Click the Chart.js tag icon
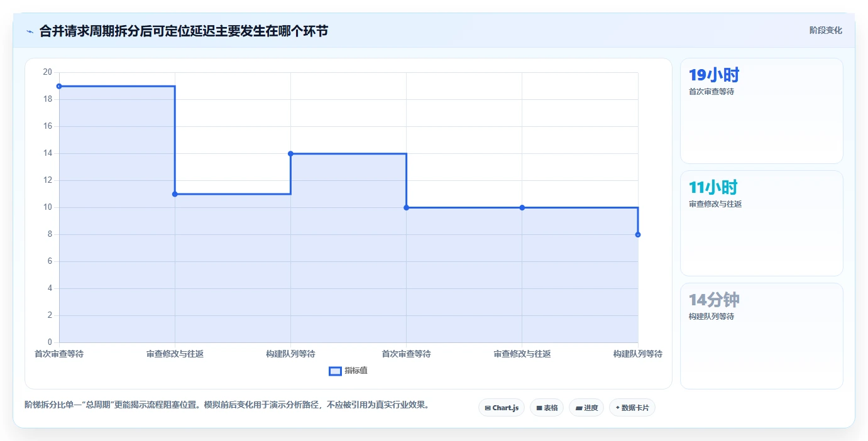Viewport: 868px width, 441px height. pos(488,408)
